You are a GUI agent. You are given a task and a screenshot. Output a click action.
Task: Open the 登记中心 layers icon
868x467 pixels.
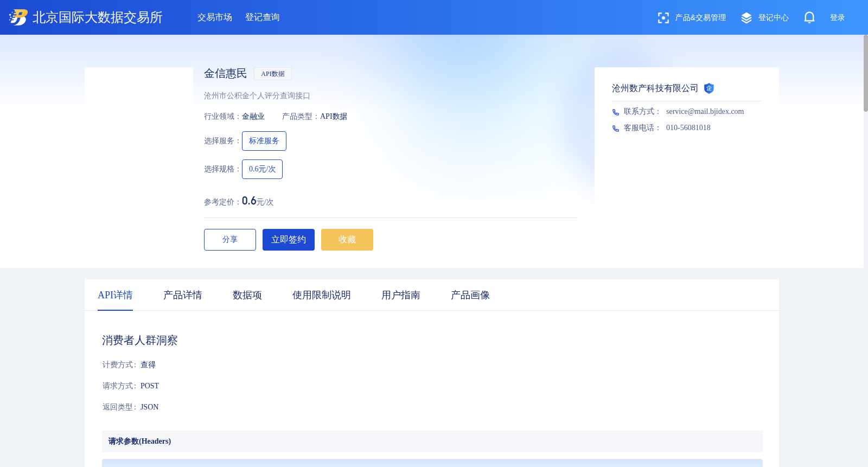[746, 18]
